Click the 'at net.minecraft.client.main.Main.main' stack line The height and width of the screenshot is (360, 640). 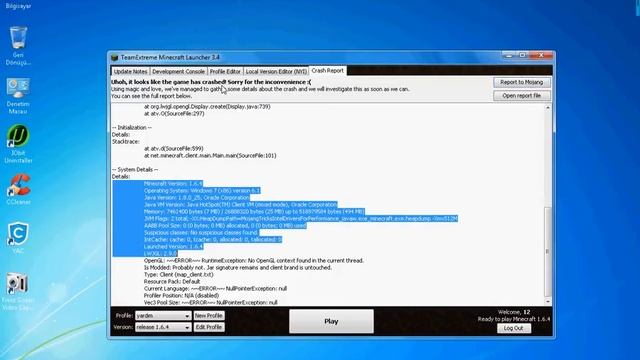[x=210, y=156]
